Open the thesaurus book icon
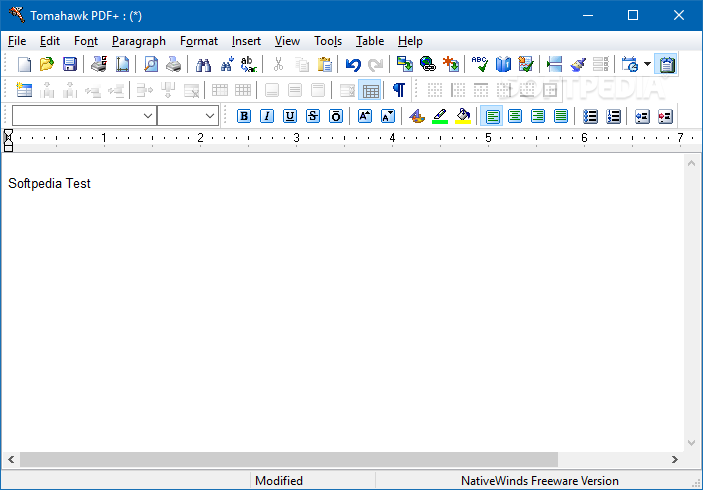Viewport: 703px width, 490px height. click(x=503, y=65)
